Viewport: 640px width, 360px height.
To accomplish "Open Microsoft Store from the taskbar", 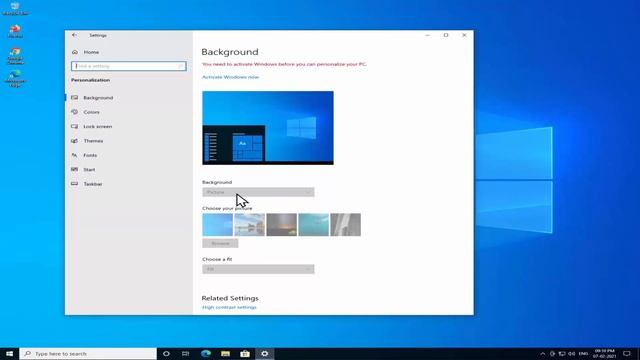I will click(x=245, y=354).
